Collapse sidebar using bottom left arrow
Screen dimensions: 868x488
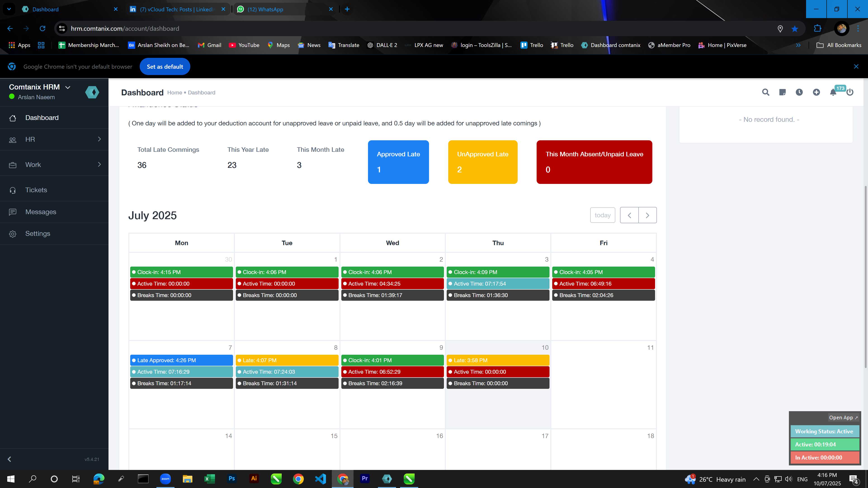(x=9, y=459)
